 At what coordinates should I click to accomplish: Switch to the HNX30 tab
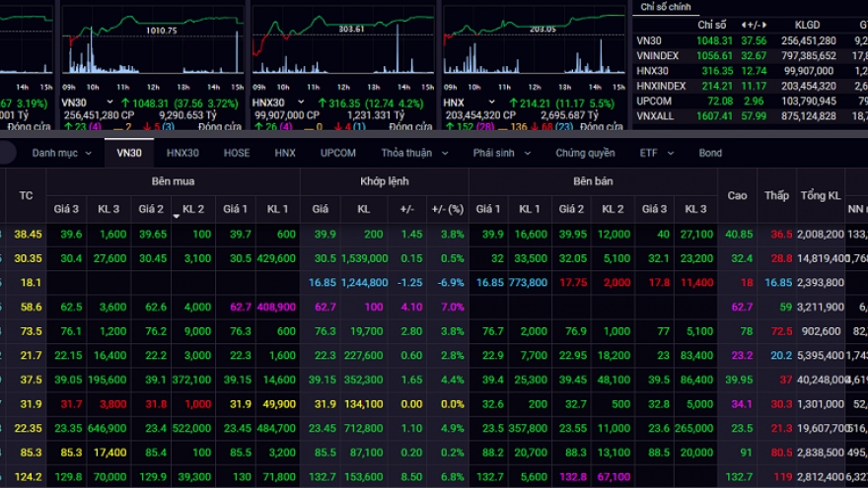182,153
